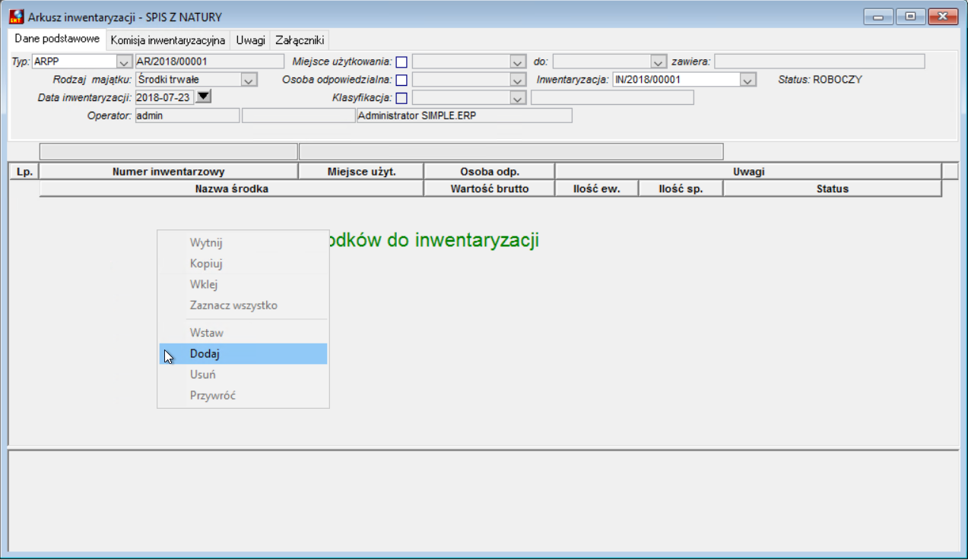Click the Status column header

(832, 189)
